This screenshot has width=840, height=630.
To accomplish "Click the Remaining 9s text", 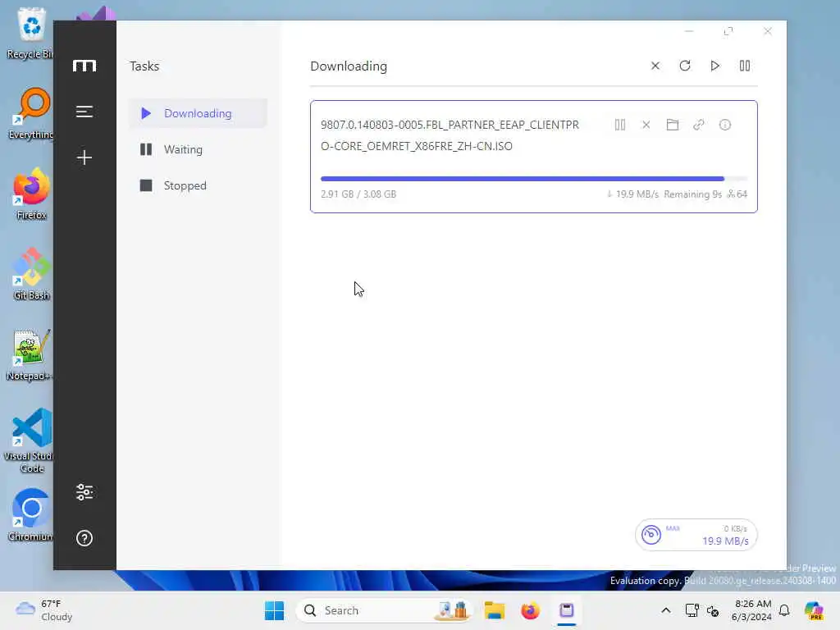I will (x=692, y=194).
